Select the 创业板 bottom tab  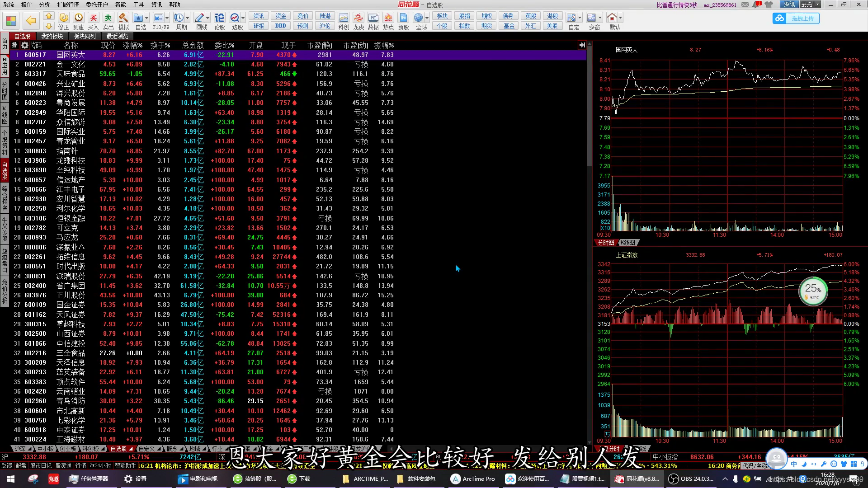point(68,449)
